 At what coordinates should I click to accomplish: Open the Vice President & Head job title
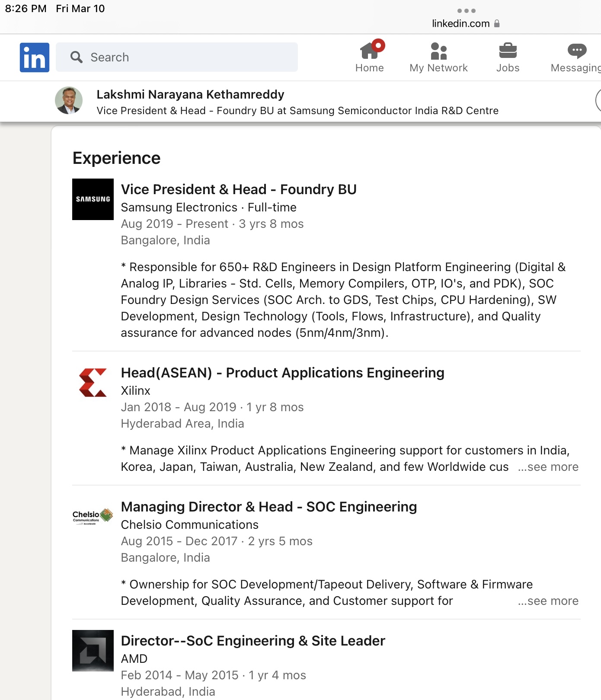pos(239,189)
